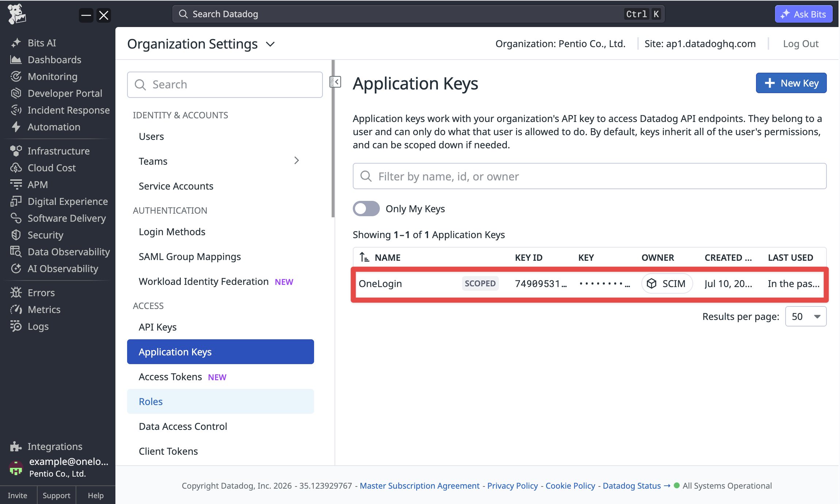Sort keys by the NAME column arrow

[364, 257]
